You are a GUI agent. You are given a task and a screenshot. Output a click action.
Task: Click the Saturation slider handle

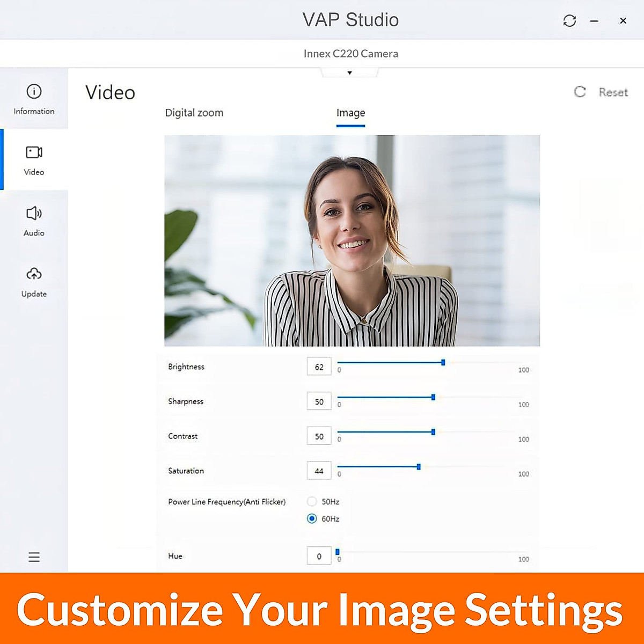[x=419, y=467]
